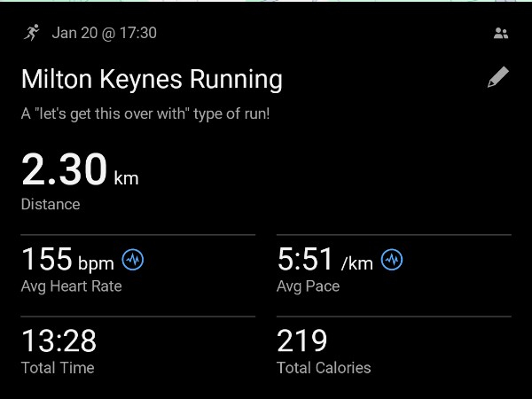This screenshot has height=399, width=532.
Task: Tap the pace insights icon
Action: pyautogui.click(x=392, y=260)
